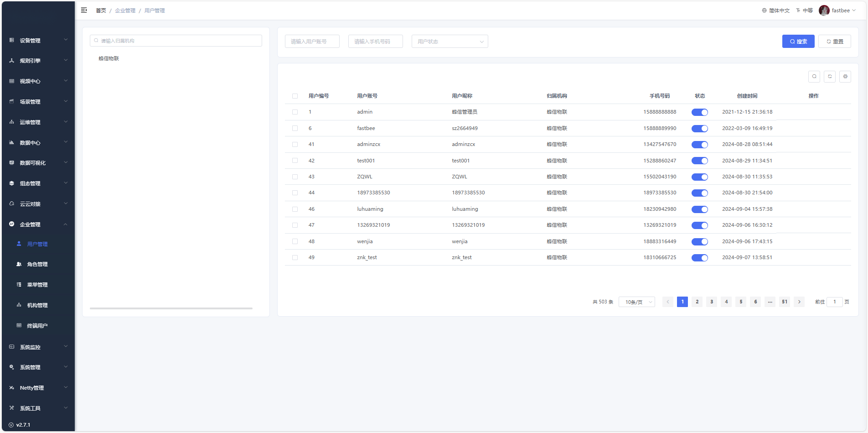Open the user status dropdown filter
Image resolution: width=868 pixels, height=433 pixels.
pos(449,42)
